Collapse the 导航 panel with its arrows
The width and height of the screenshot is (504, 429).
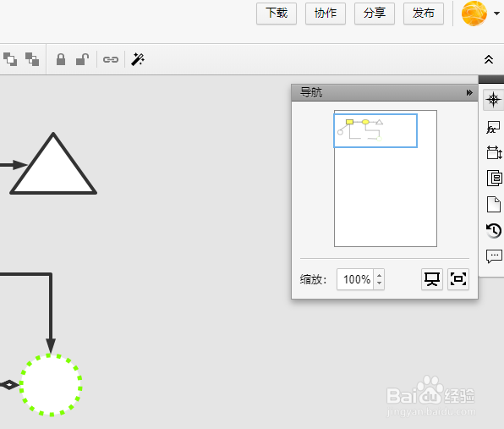coord(469,92)
